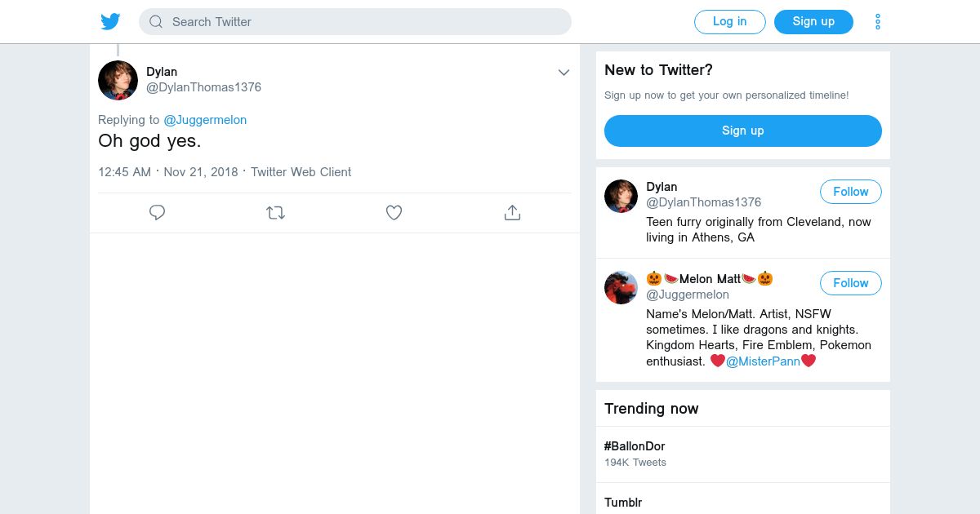
Task: Click Dylan's tweet avatar thumbnail
Action: pyautogui.click(x=118, y=80)
